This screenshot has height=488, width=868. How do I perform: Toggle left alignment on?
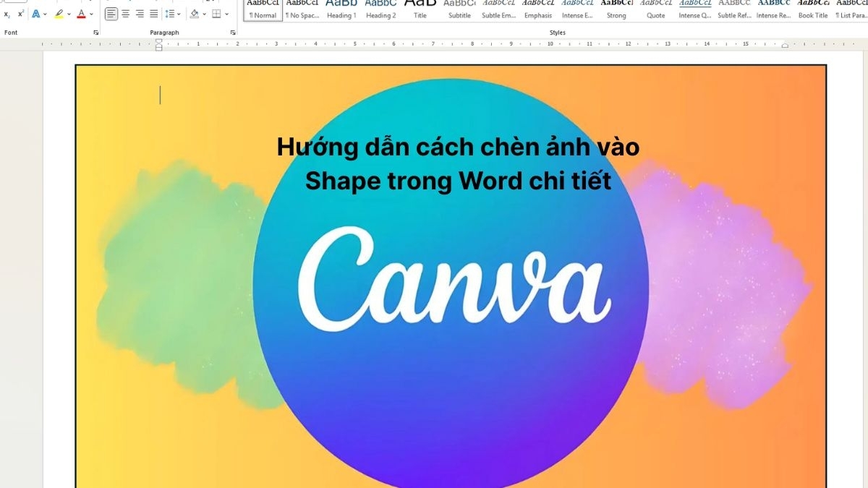(x=111, y=13)
